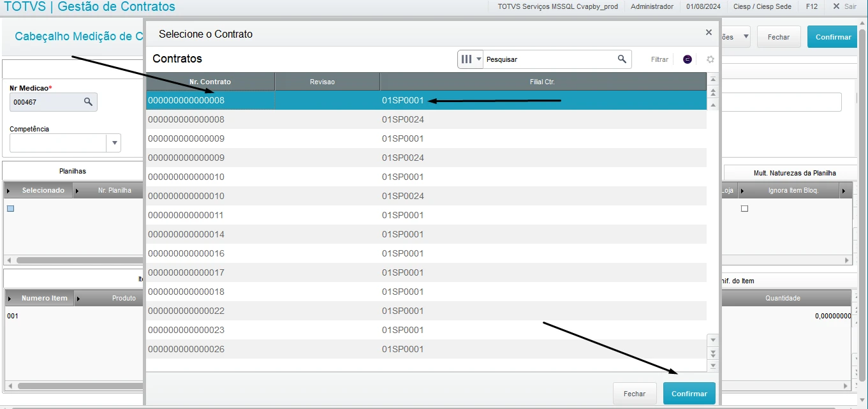Click the Nr Medicao lookup magnifier icon
Viewport: 868px width, 409px height.
pos(89,101)
